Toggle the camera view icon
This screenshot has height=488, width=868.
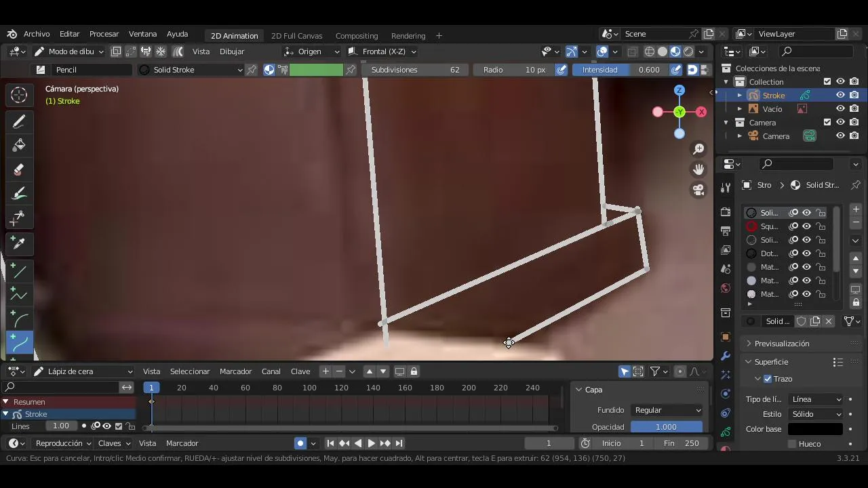point(698,190)
